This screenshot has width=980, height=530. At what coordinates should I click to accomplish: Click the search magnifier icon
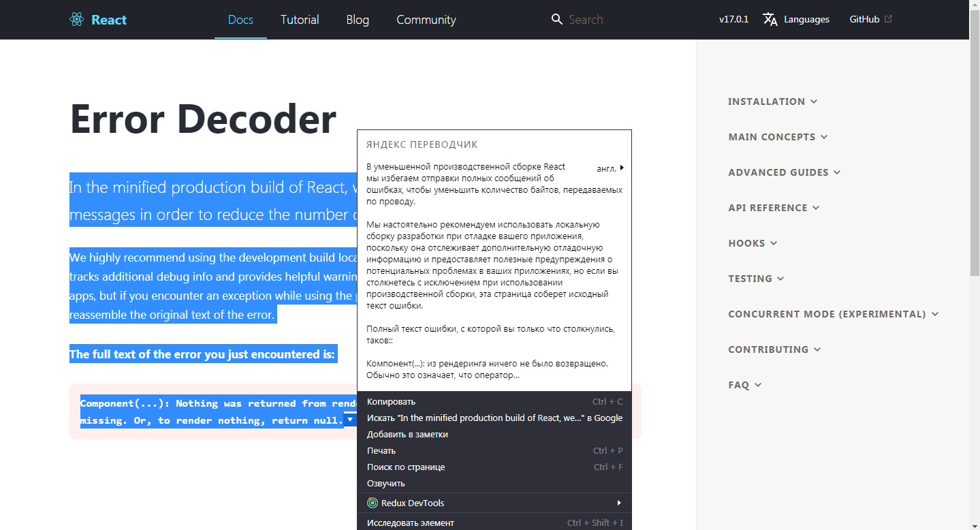(557, 19)
